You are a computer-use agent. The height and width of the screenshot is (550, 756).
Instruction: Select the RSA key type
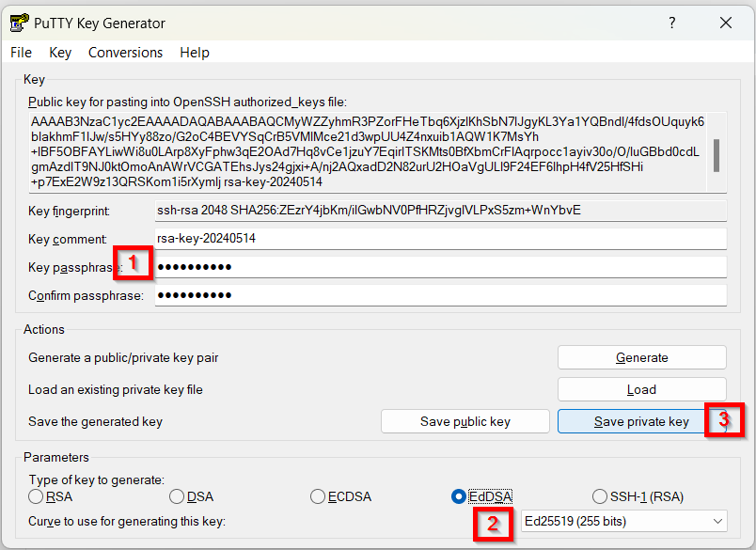pos(51,496)
